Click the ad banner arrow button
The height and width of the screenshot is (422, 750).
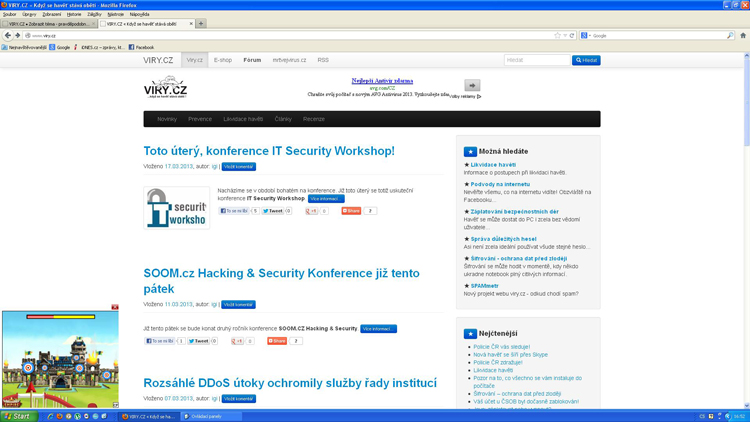pos(472,86)
